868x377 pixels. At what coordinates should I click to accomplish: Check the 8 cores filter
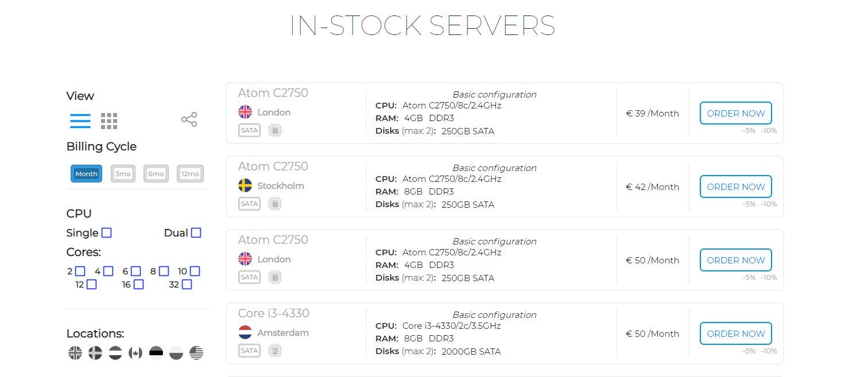click(x=164, y=271)
